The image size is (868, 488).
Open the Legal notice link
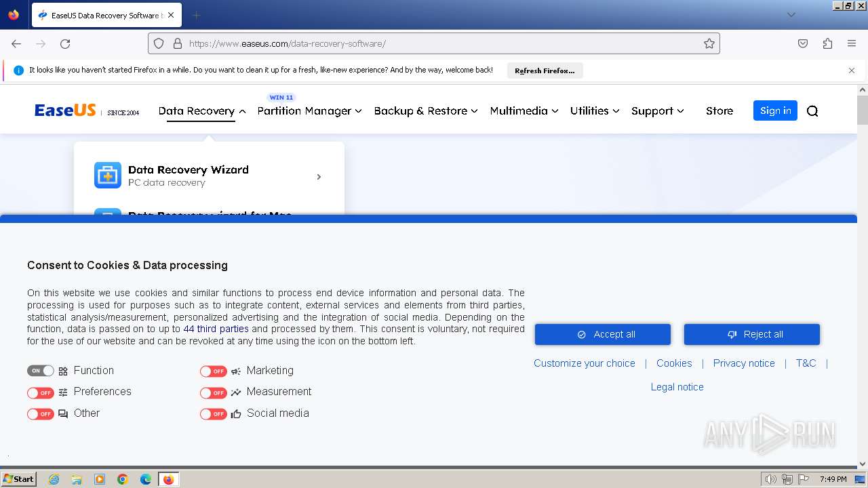click(677, 387)
